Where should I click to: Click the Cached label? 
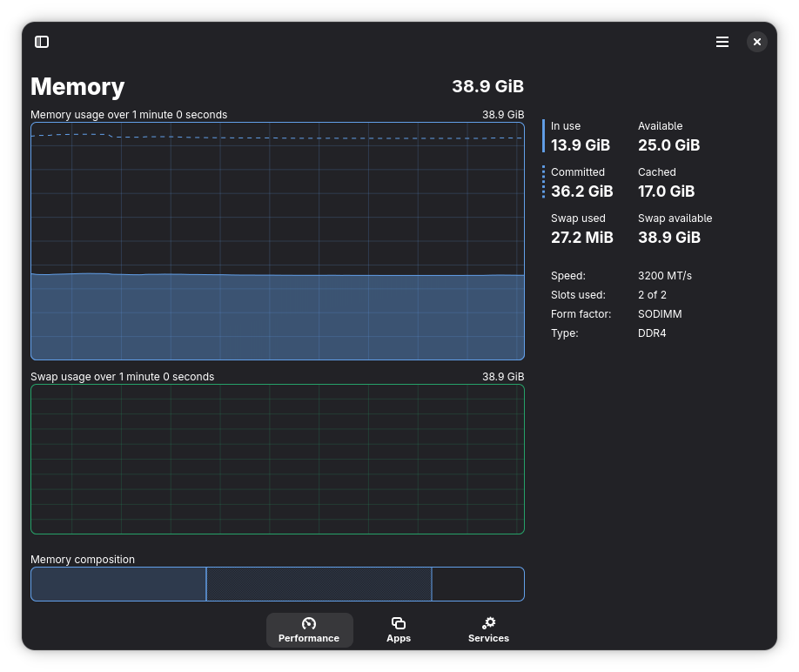(x=657, y=172)
